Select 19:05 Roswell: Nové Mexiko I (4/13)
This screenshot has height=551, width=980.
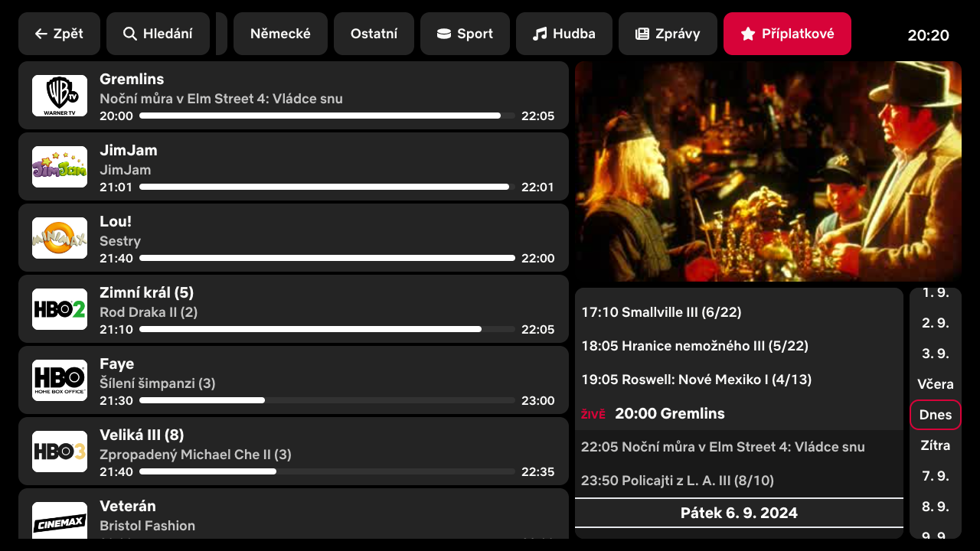click(739, 380)
